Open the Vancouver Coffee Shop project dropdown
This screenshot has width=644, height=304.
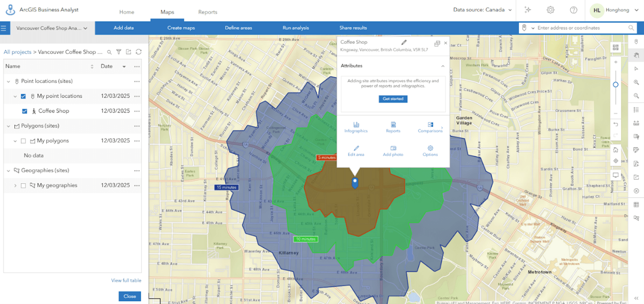(52, 28)
